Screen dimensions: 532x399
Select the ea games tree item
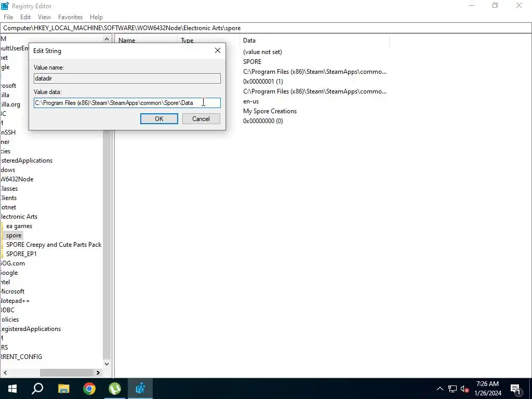(x=19, y=226)
